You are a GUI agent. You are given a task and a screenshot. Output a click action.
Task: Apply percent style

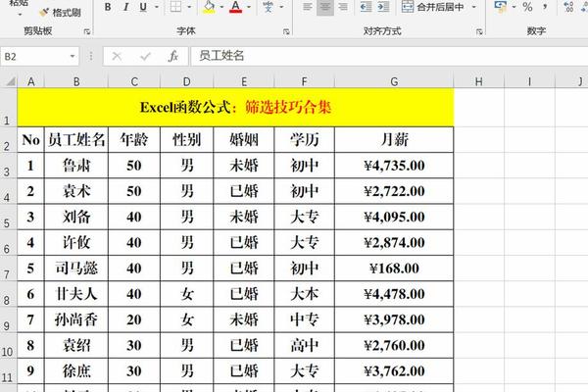pyautogui.click(x=527, y=7)
